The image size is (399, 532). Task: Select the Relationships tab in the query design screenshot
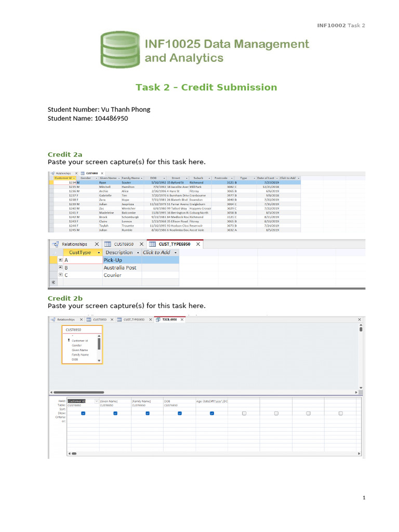(66, 320)
